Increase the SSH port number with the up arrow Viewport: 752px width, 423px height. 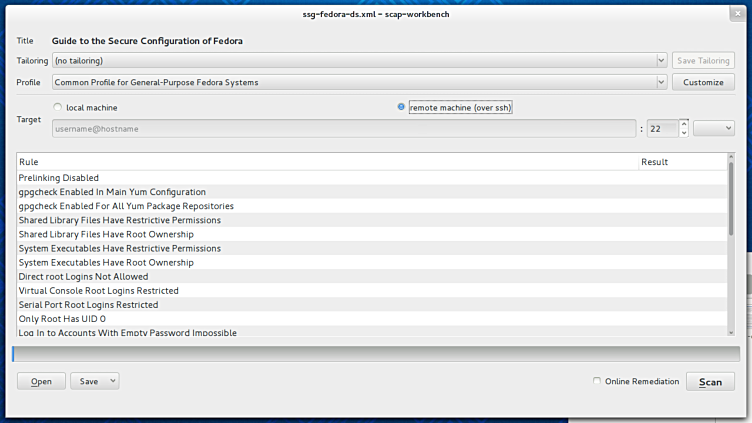tap(684, 124)
